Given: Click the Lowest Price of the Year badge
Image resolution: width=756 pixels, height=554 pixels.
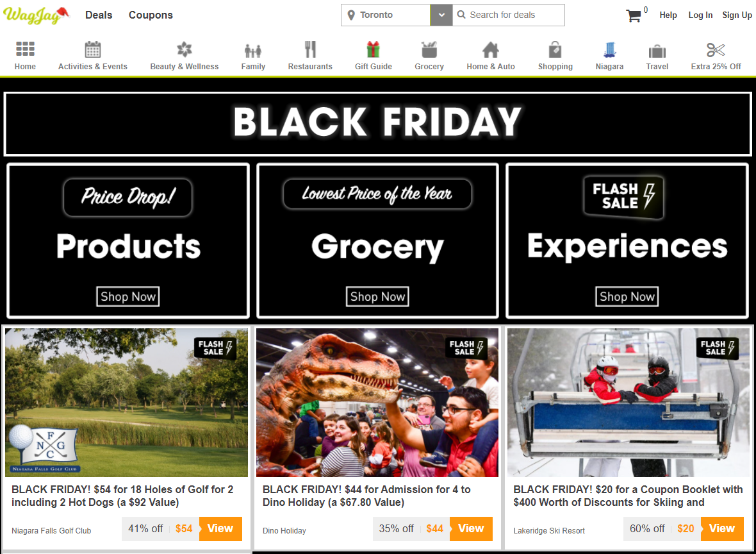Looking at the screenshot, I should (377, 194).
